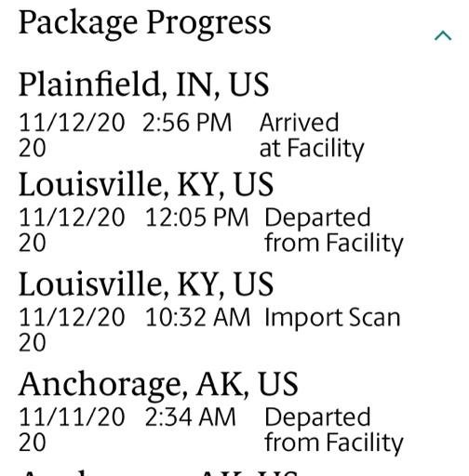Image resolution: width=469 pixels, height=476 pixels.
Task: Click Departed from Facility for Louisville
Action: point(334,231)
